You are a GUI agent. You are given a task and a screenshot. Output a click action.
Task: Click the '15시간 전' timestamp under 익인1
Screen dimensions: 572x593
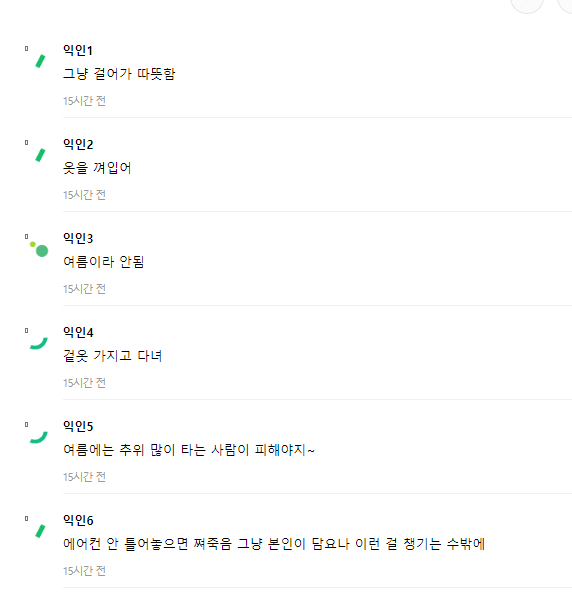tap(84, 101)
